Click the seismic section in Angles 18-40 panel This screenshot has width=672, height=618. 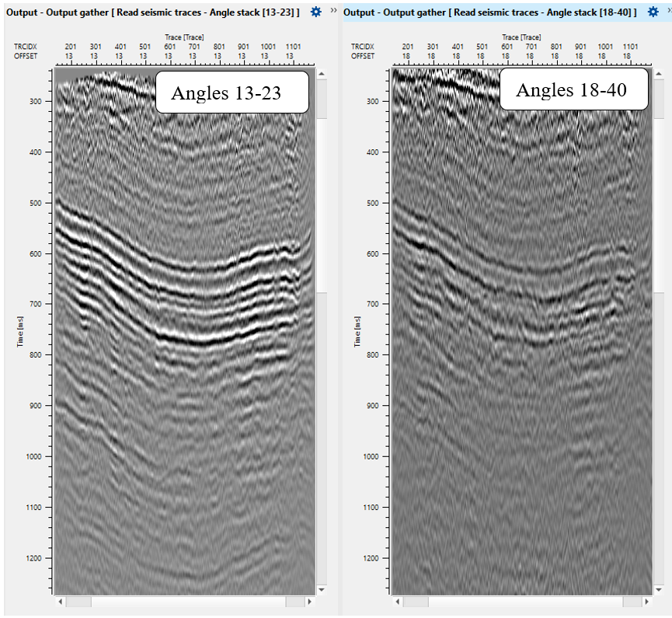point(522,331)
